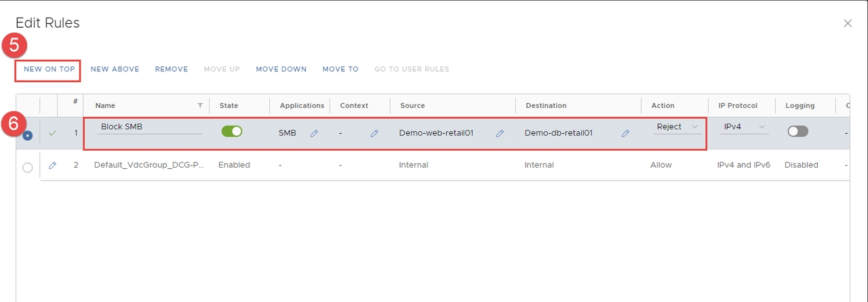Select the radio button for rule 2

click(x=28, y=168)
